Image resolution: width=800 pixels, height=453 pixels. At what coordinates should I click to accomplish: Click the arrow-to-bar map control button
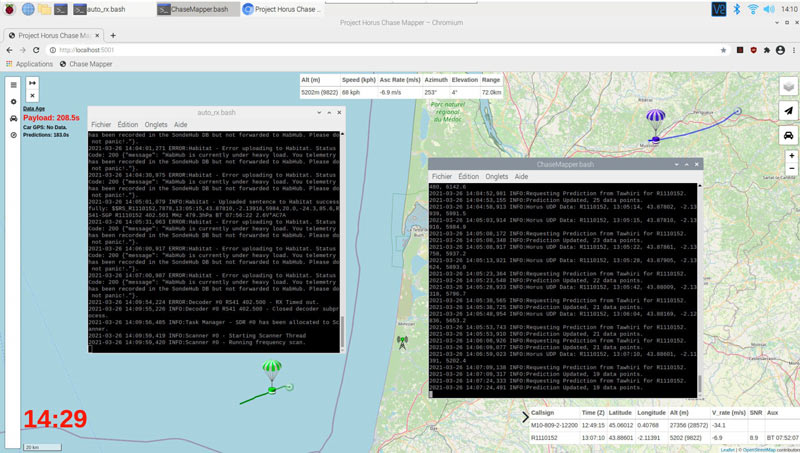pos(32,83)
